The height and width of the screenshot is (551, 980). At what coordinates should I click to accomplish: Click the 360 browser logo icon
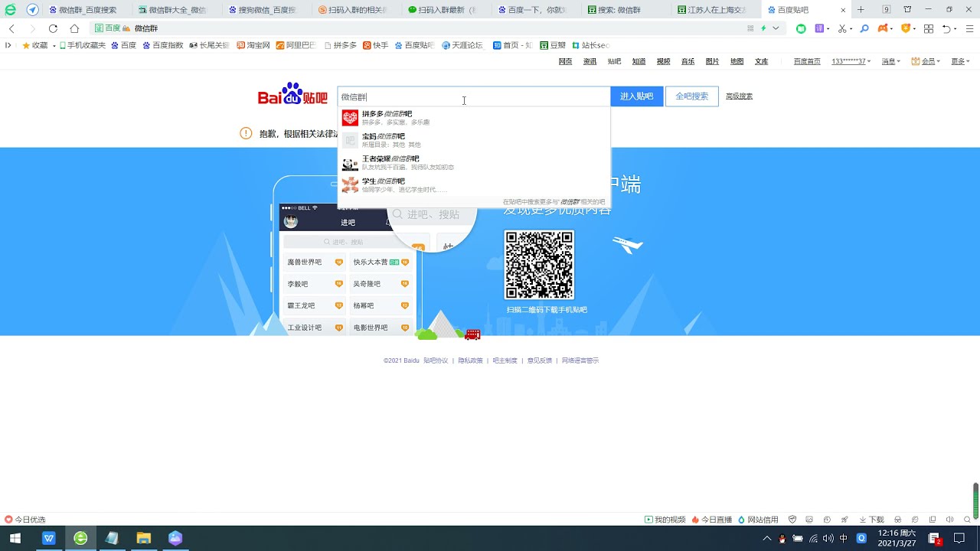(11, 10)
